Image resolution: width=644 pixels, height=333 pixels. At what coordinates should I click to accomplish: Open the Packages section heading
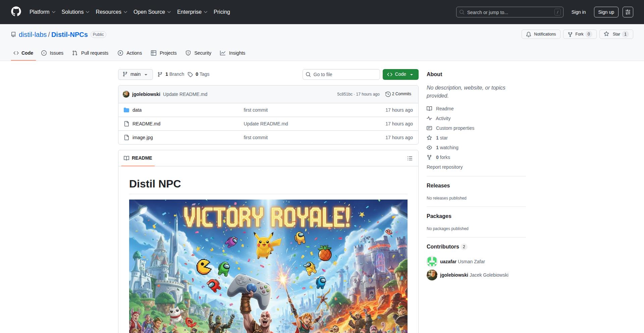439,216
